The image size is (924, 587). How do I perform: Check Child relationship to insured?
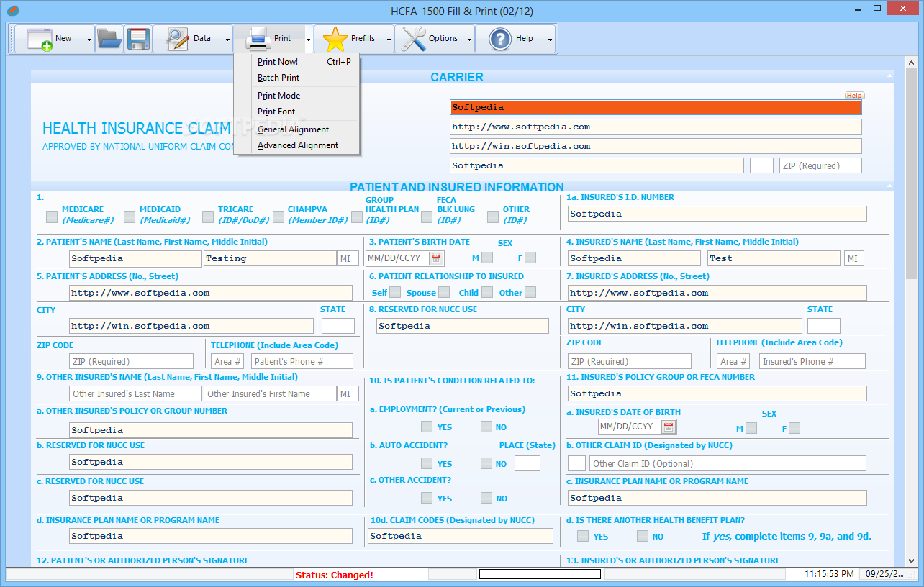click(487, 292)
